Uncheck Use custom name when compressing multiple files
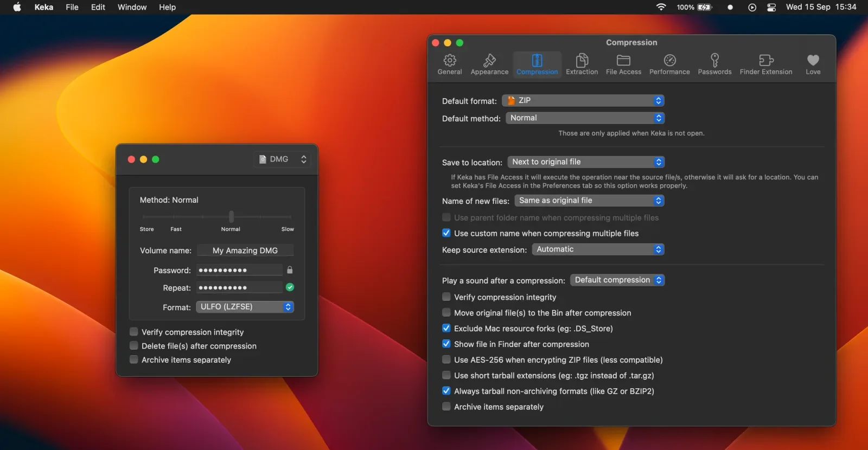 tap(446, 233)
